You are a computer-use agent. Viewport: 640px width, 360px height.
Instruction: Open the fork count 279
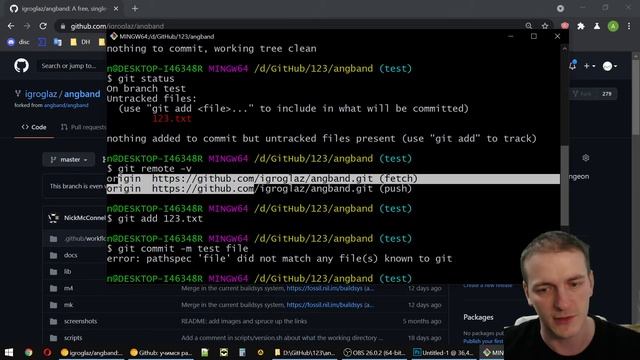(x=607, y=94)
